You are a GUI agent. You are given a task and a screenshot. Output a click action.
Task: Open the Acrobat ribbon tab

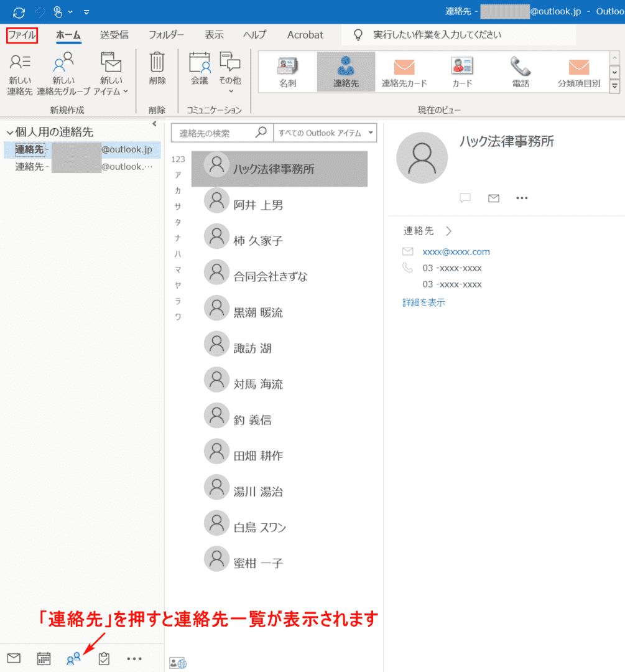[305, 35]
